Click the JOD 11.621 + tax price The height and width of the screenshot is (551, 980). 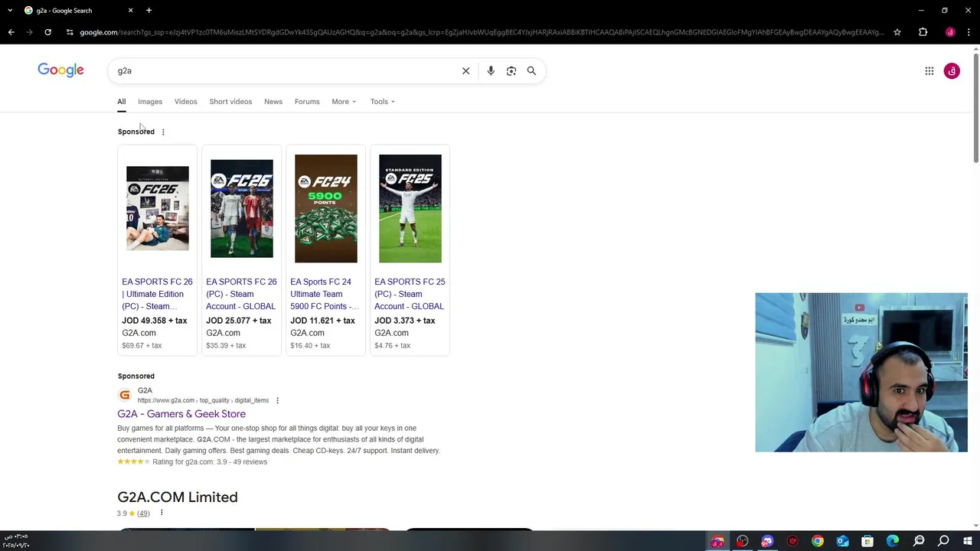pyautogui.click(x=322, y=321)
